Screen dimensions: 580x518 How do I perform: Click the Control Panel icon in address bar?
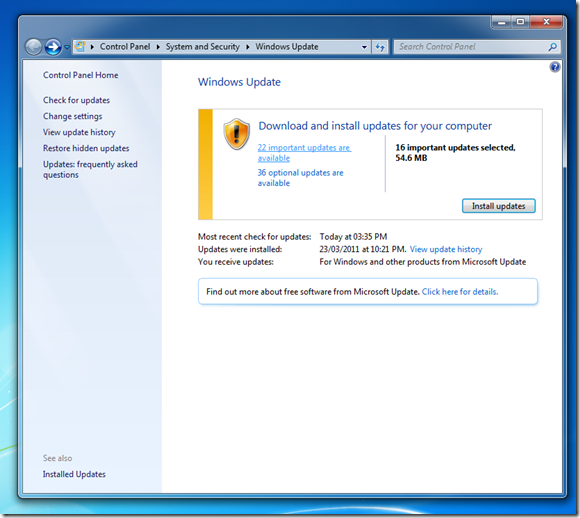(x=80, y=47)
